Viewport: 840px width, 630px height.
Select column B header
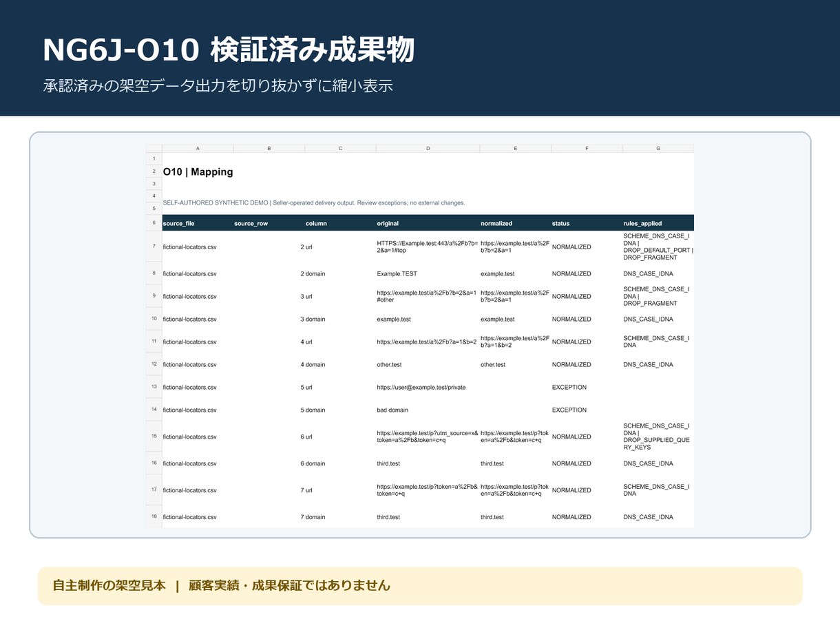pyautogui.click(x=269, y=148)
